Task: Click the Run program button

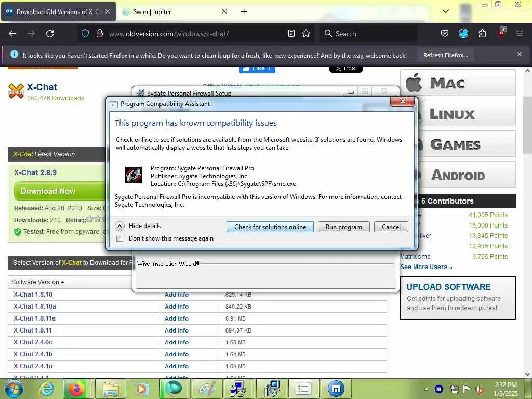Action: pos(344,227)
